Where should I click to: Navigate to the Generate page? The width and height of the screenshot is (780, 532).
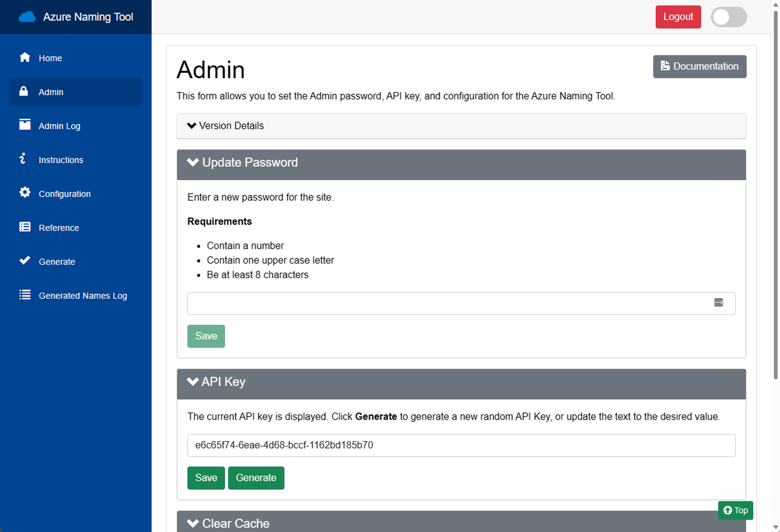coord(76,261)
